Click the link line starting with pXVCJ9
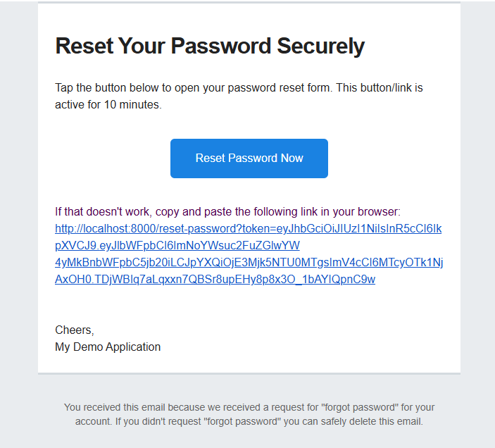The image size is (495, 448). click(x=177, y=245)
